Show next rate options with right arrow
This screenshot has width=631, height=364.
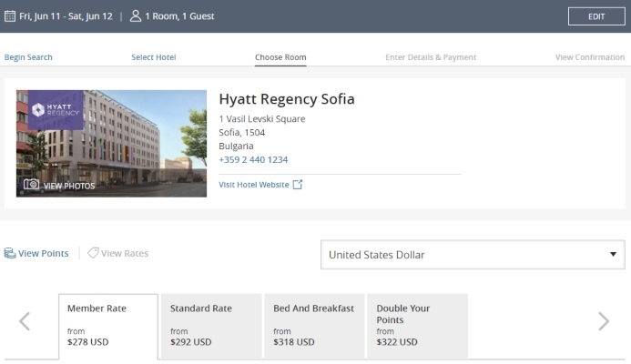(x=604, y=321)
